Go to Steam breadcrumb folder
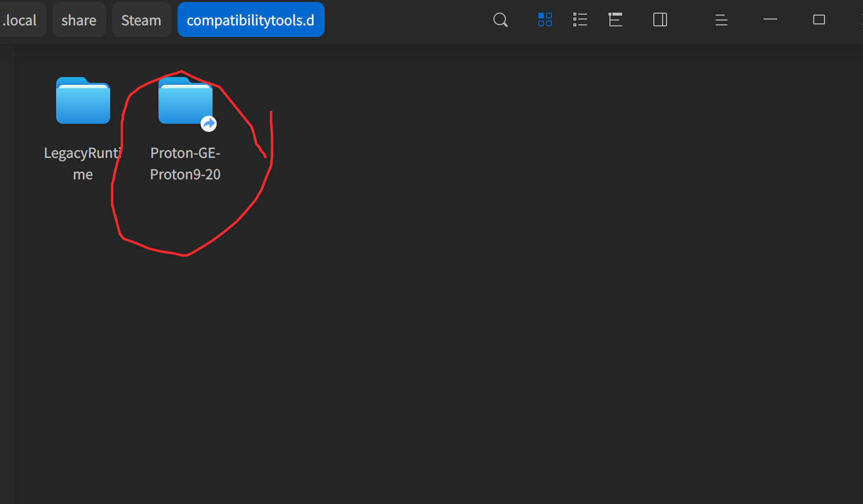This screenshot has height=504, width=863. click(141, 19)
